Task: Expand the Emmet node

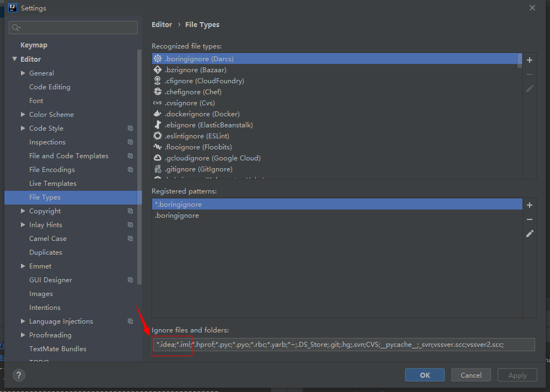Action: pyautogui.click(x=23, y=266)
